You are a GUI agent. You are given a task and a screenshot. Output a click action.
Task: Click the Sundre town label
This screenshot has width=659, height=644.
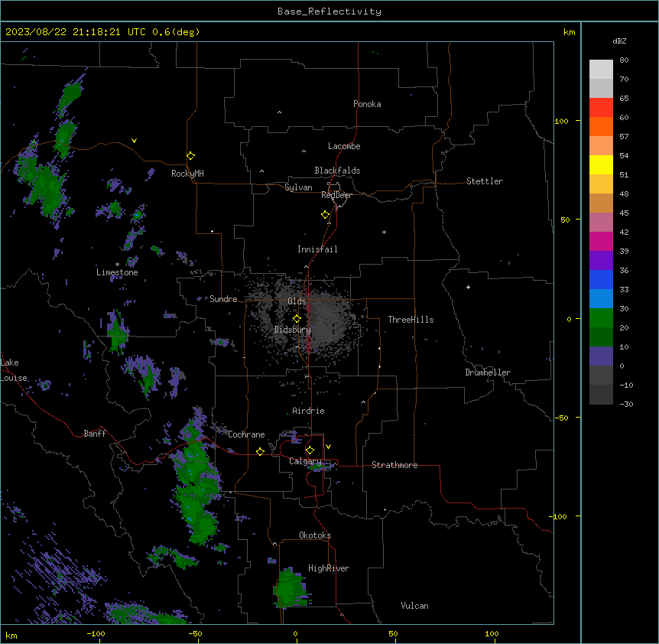pos(223,299)
